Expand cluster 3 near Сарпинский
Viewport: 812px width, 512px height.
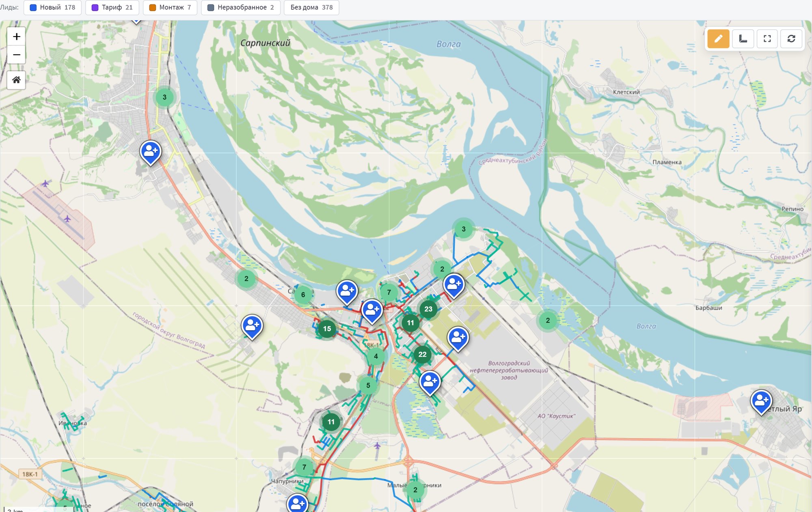(x=164, y=97)
